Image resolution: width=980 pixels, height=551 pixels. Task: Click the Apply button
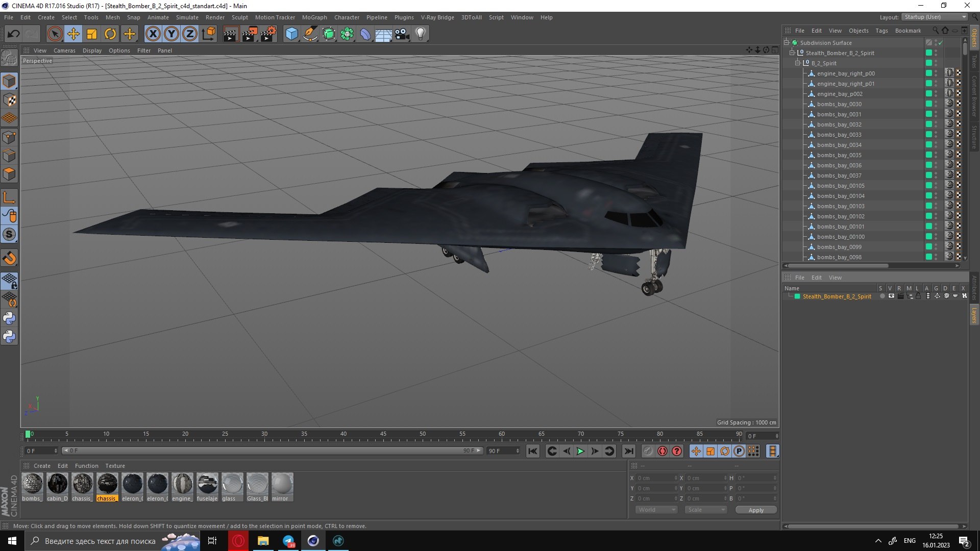[756, 510]
